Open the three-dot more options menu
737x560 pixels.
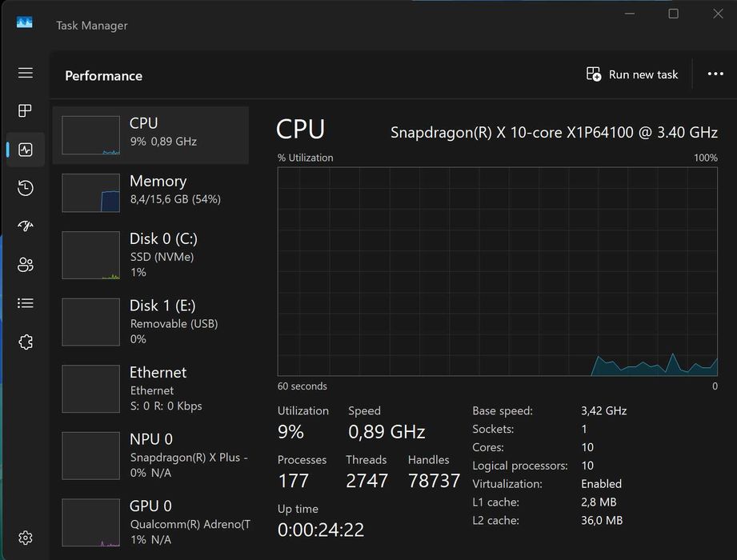[x=715, y=74]
